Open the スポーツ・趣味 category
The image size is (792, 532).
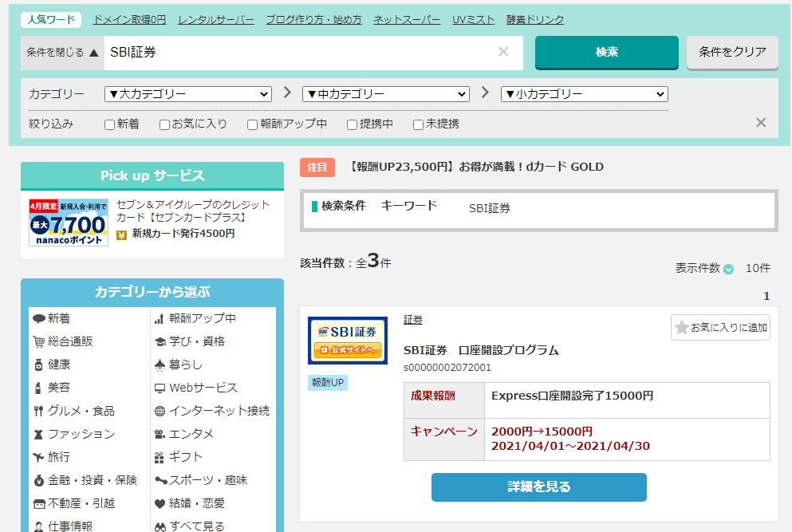point(200,480)
